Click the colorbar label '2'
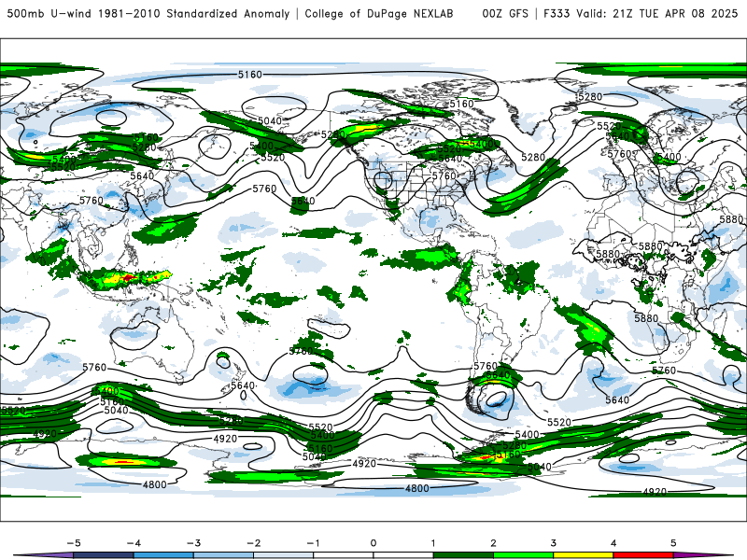 pos(493,543)
